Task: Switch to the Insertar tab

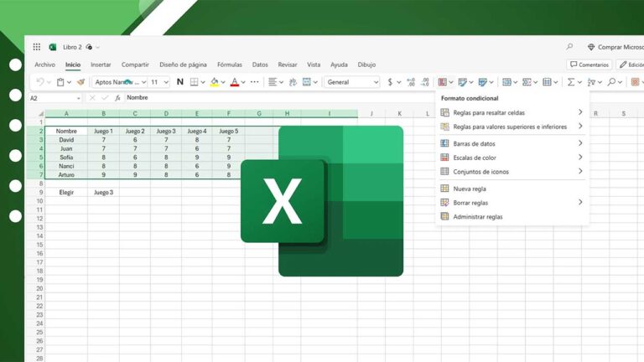Action: point(101,65)
